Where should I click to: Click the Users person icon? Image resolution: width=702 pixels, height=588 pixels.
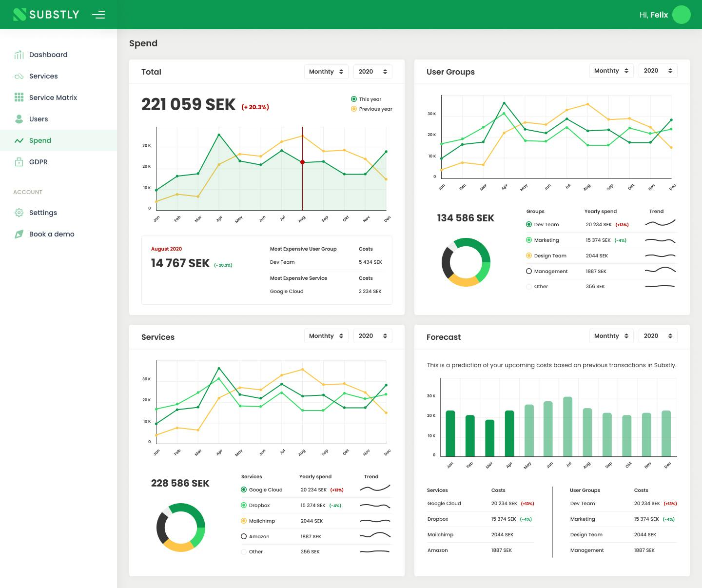pos(19,119)
